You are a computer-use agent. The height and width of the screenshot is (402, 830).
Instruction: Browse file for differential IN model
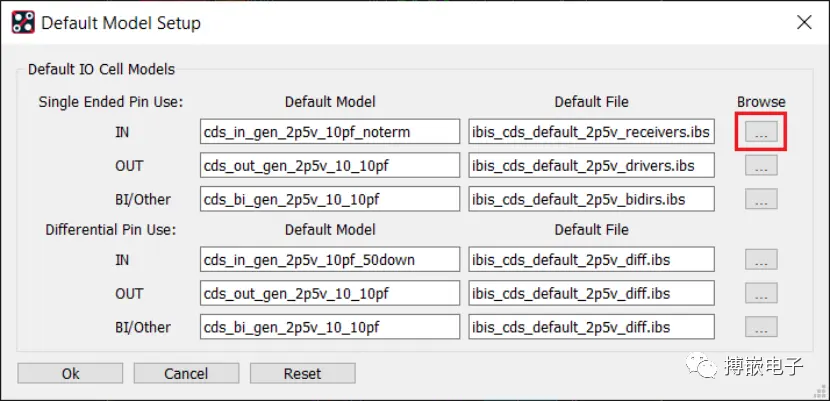[x=761, y=260]
